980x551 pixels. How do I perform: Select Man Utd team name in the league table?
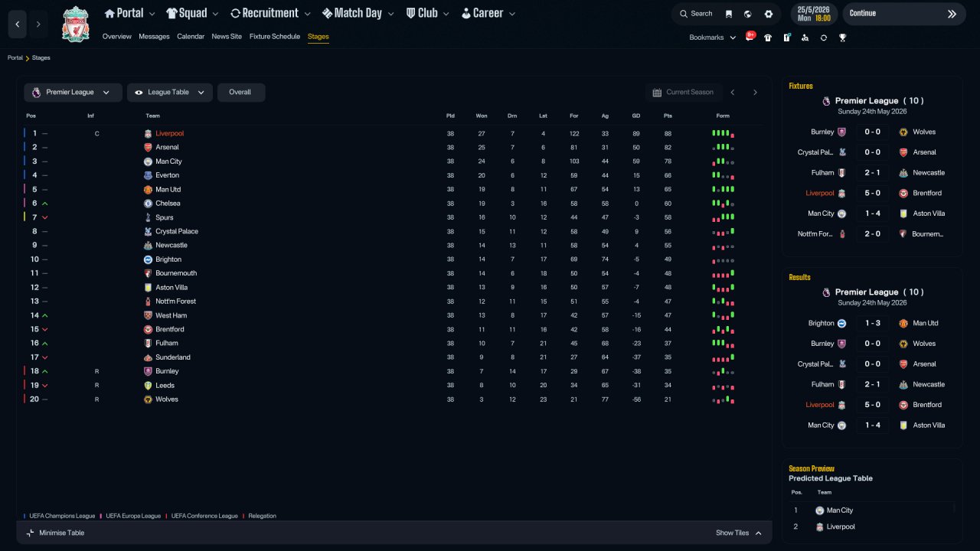[x=168, y=190]
